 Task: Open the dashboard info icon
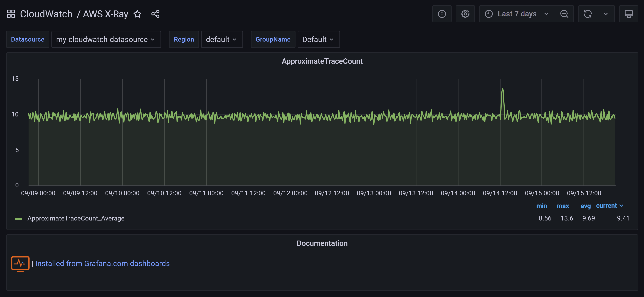[x=442, y=14]
